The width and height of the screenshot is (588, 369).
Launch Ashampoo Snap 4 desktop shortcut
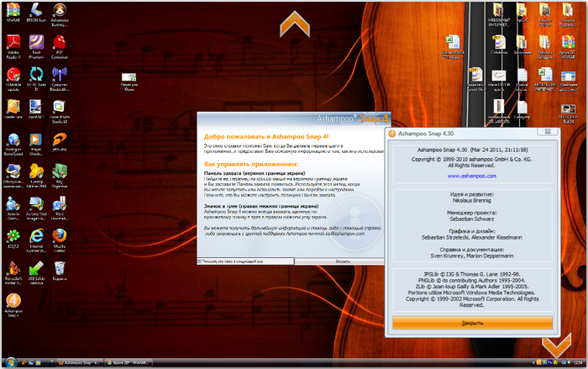[x=13, y=305]
